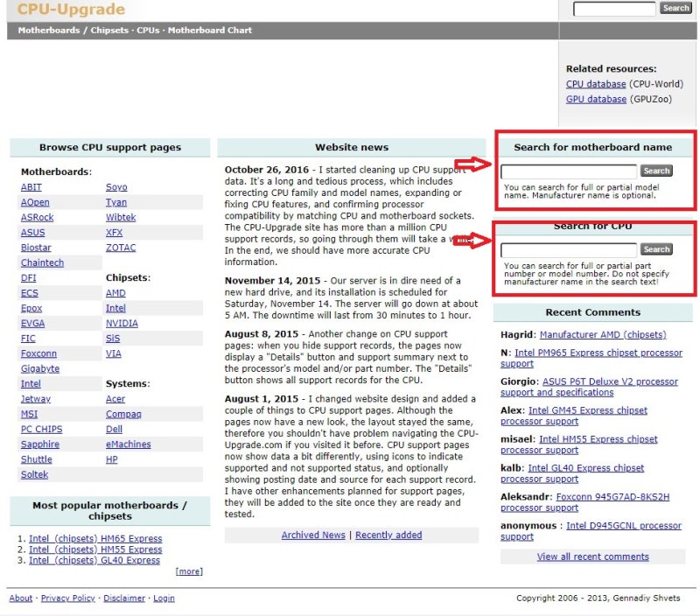Open the Login footer link

click(164, 598)
